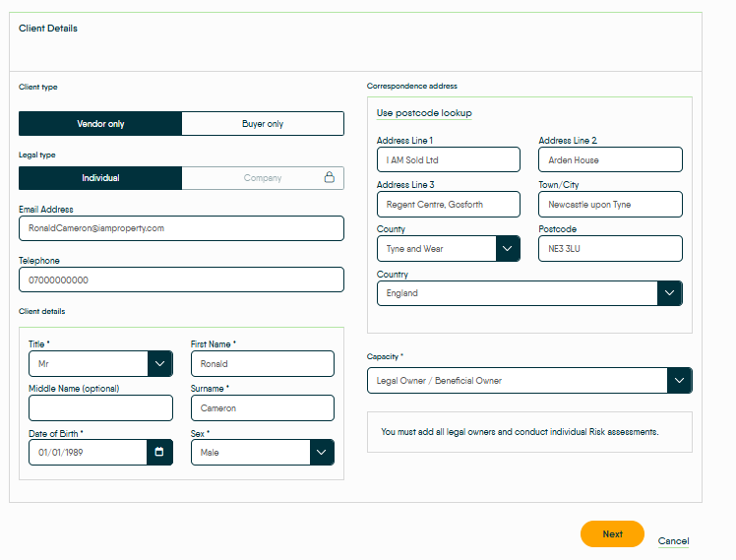736x560 pixels.
Task: Focus the Email Address field
Action: pos(181,228)
